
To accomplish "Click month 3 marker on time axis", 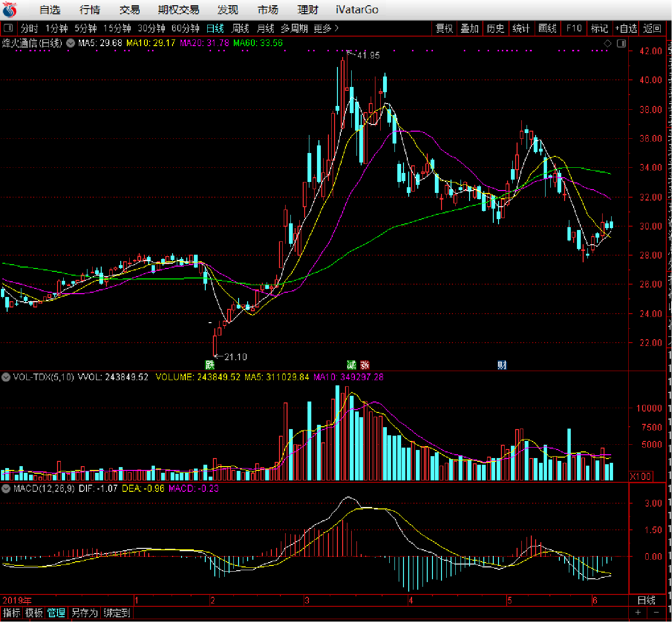I will point(307,601).
